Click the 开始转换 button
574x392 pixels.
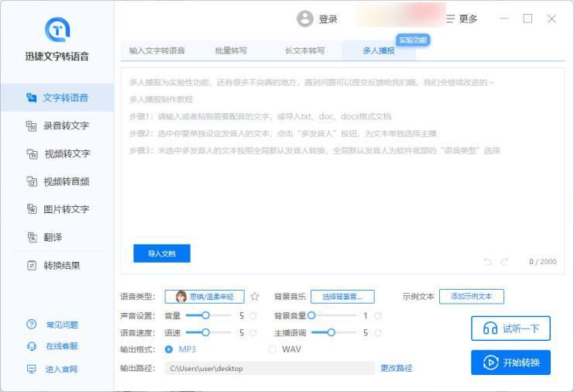pyautogui.click(x=510, y=363)
